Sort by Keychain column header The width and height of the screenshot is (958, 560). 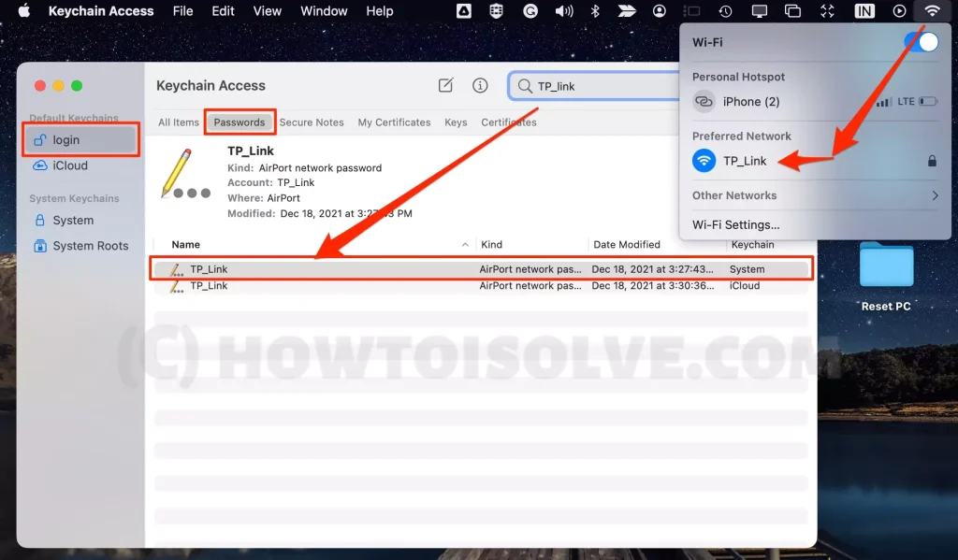(x=752, y=244)
